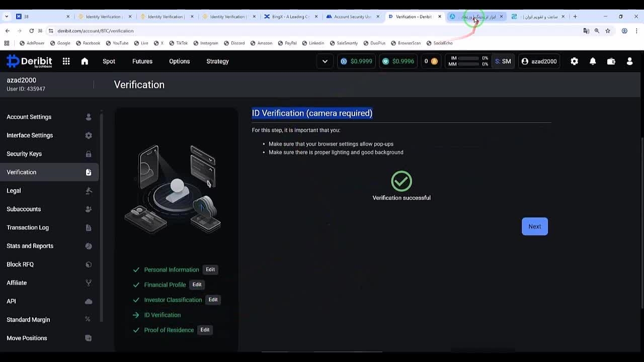Viewport: 644px width, 362px height.
Task: Open Security Keys in sidebar
Action: tap(24, 154)
